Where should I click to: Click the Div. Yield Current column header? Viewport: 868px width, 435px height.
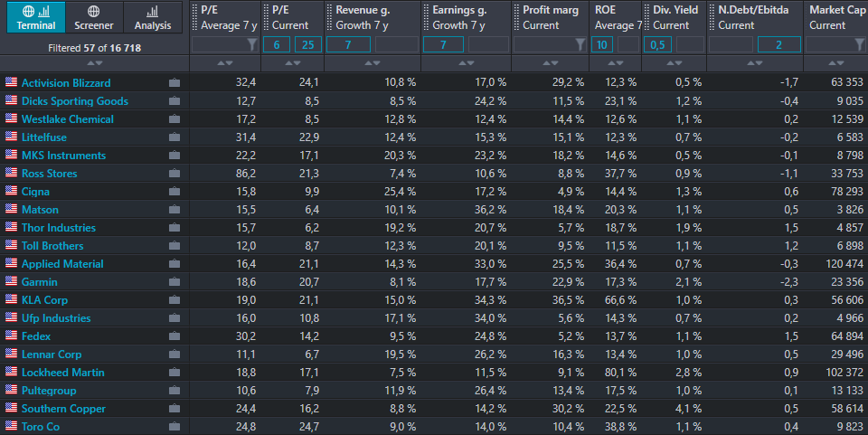(x=675, y=18)
